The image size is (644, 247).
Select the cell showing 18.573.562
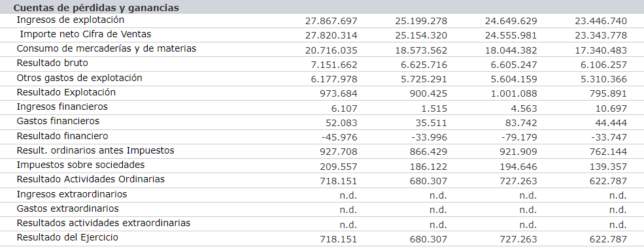click(x=421, y=50)
